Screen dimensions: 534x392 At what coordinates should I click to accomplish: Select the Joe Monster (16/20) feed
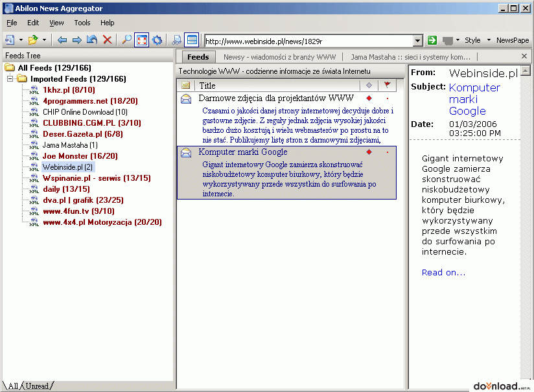(80, 156)
